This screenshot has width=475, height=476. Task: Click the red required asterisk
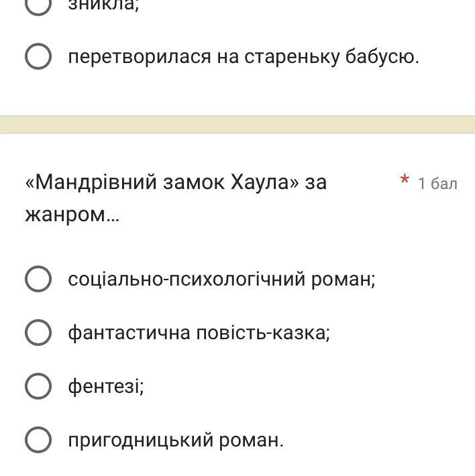click(x=405, y=180)
